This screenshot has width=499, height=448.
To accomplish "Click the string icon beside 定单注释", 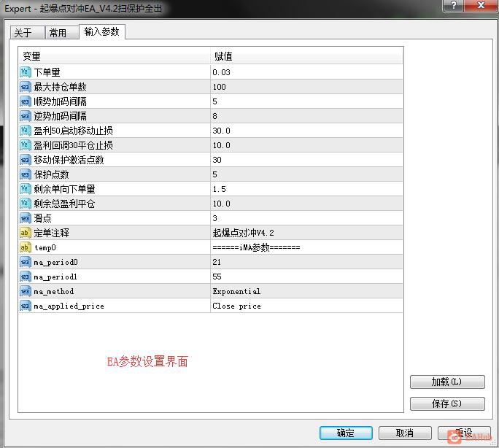I will coord(25,233).
